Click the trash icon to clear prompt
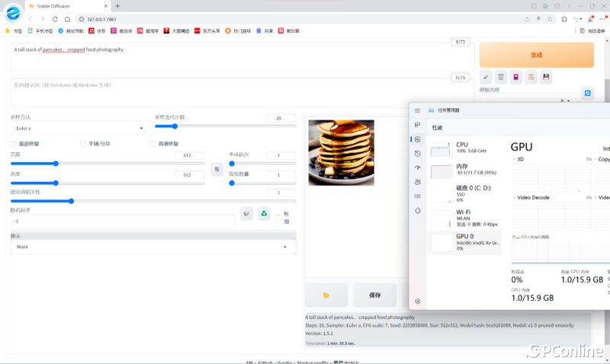 (500, 77)
